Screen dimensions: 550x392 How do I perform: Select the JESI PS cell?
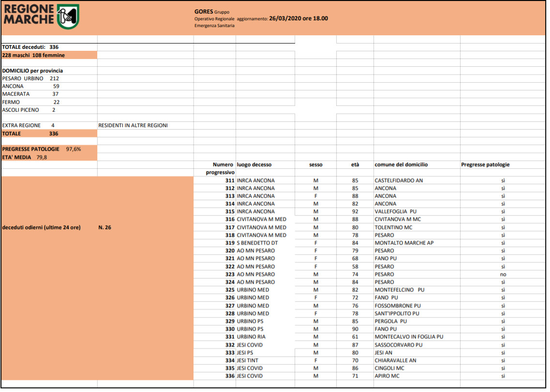[x=245, y=353]
